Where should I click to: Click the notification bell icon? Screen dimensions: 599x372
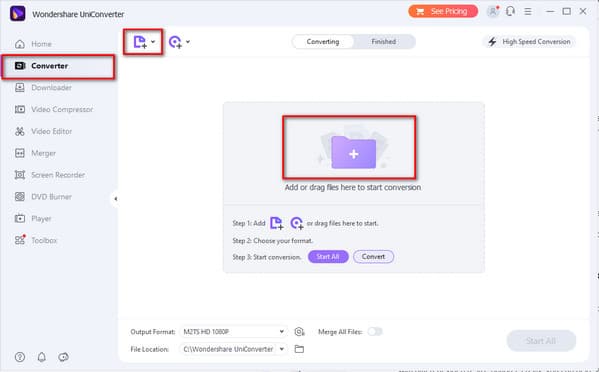(x=42, y=357)
